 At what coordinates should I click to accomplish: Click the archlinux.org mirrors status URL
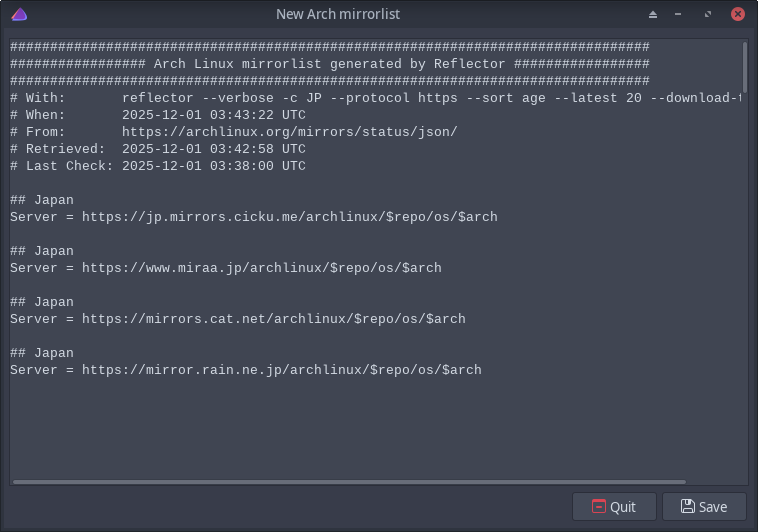coord(289,132)
